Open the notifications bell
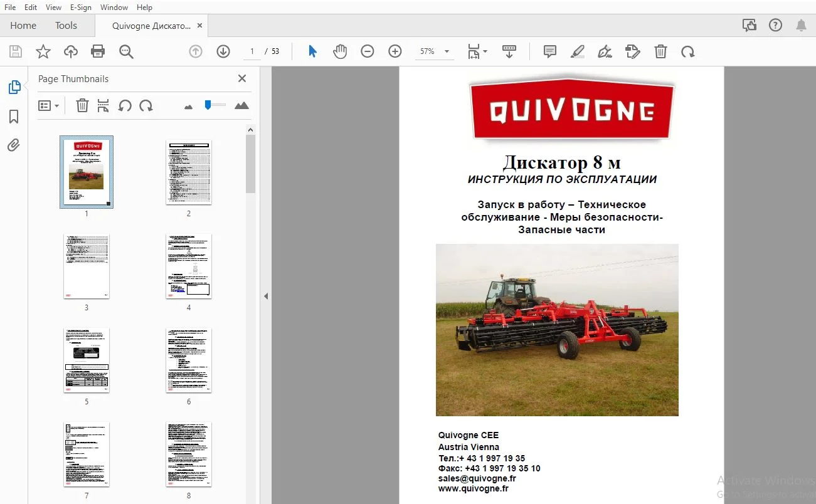 [801, 26]
